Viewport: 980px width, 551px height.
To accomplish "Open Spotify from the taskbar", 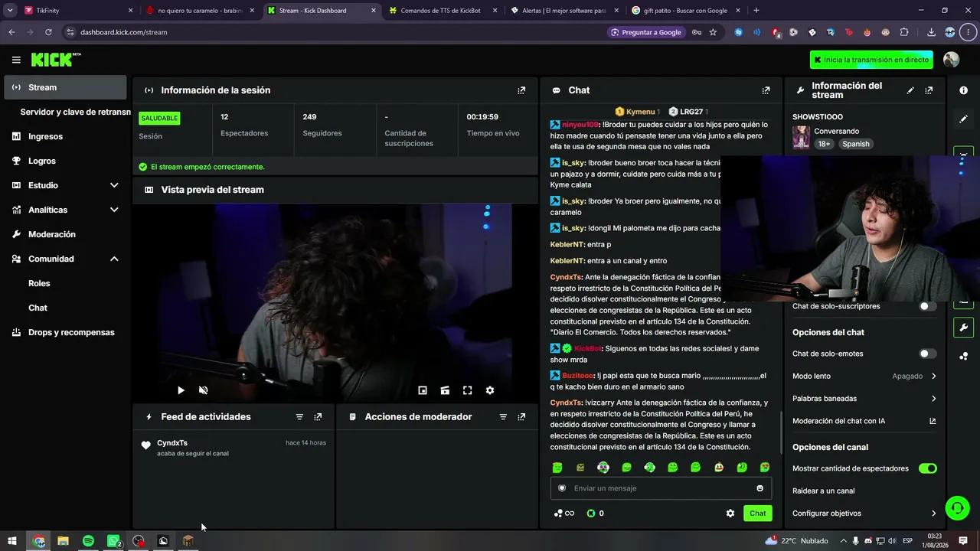I will (x=88, y=541).
